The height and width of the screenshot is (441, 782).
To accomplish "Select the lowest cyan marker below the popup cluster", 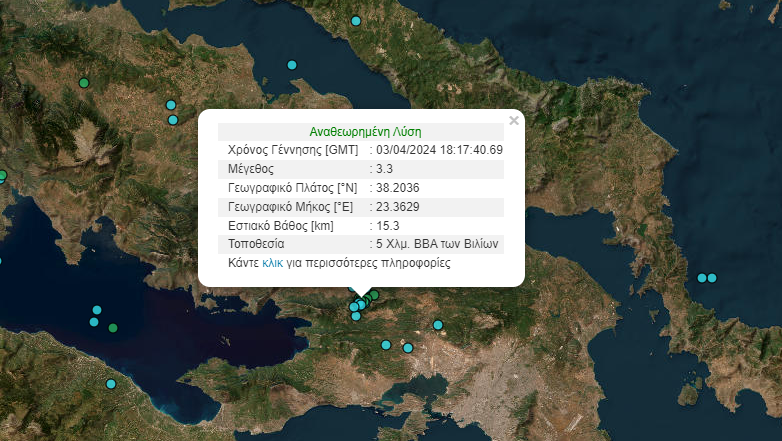I will [356, 316].
